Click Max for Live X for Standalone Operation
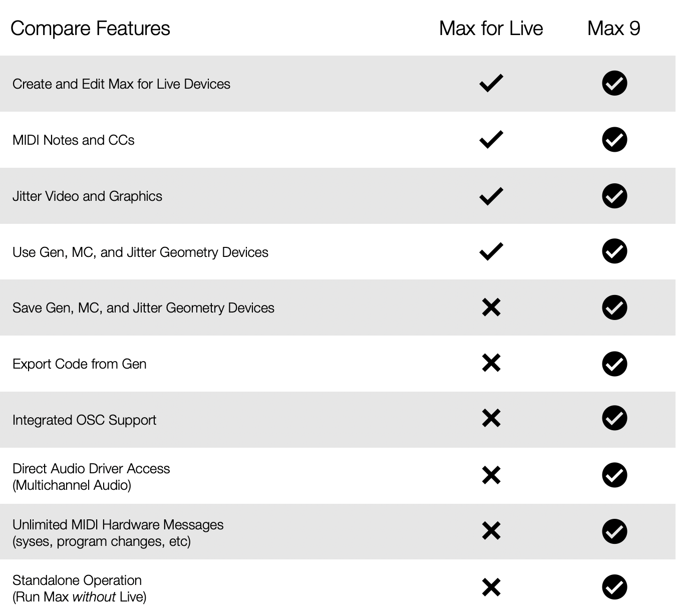This screenshot has width=676, height=616. pos(491,587)
